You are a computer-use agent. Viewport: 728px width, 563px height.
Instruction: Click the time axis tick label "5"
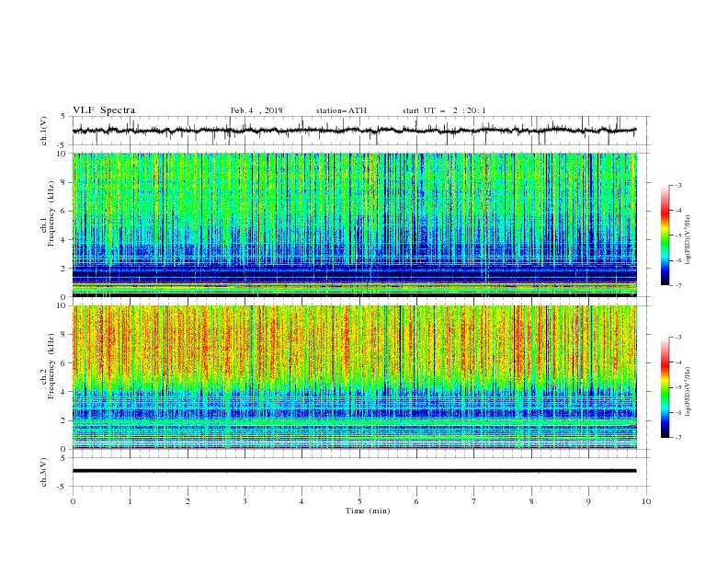(x=359, y=501)
